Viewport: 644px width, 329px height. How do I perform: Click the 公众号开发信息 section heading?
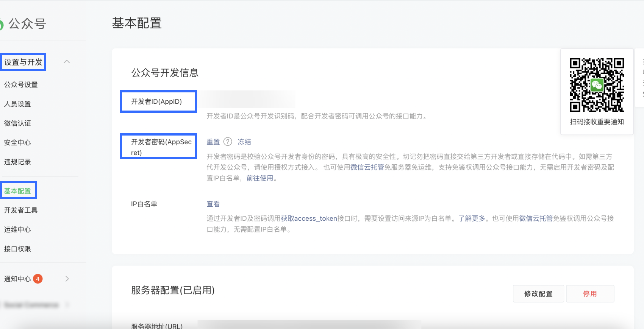[165, 73]
